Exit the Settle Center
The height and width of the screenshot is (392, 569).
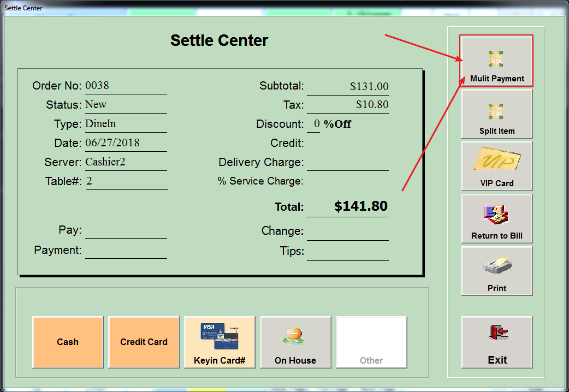(497, 342)
